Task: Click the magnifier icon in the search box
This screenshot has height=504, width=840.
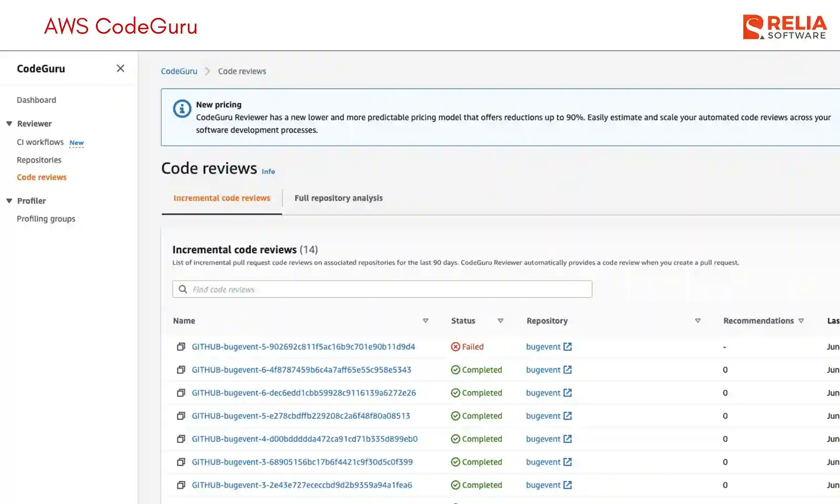Action: [x=182, y=289]
